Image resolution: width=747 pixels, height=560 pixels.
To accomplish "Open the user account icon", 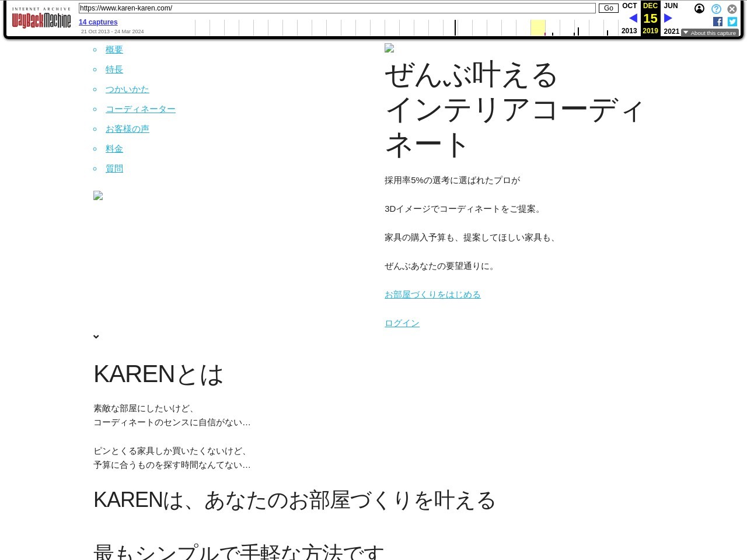I will coord(699,9).
